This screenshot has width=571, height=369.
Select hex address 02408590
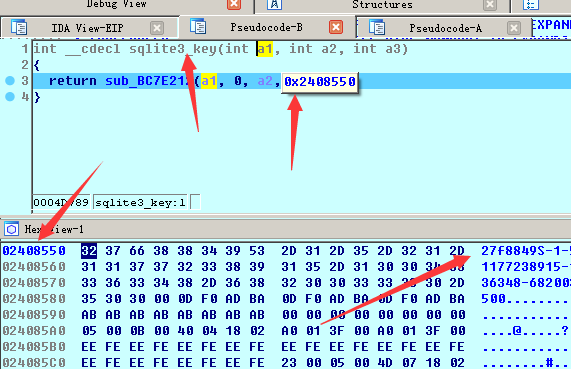point(34,315)
